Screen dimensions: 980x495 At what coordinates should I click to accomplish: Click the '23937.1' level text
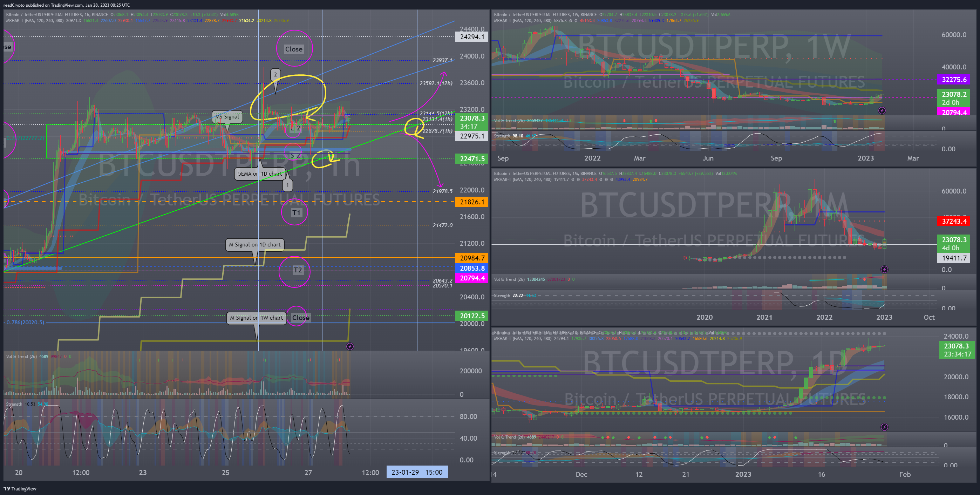coord(442,60)
